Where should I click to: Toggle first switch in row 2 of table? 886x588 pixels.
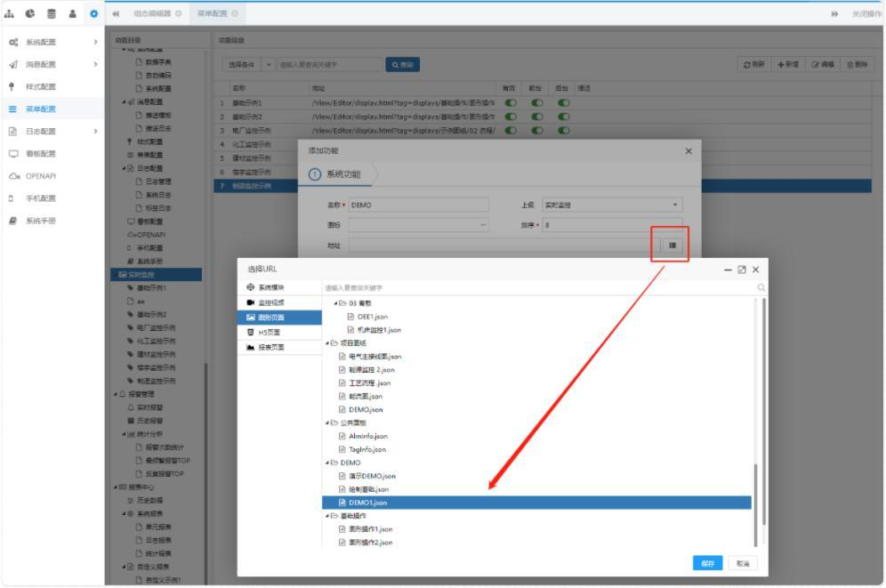(511, 117)
